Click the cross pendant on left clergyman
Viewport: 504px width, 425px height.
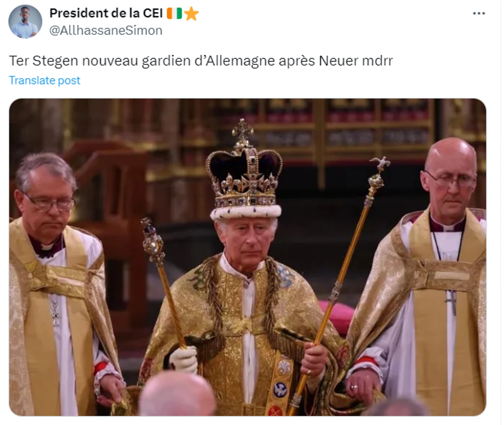click(55, 312)
